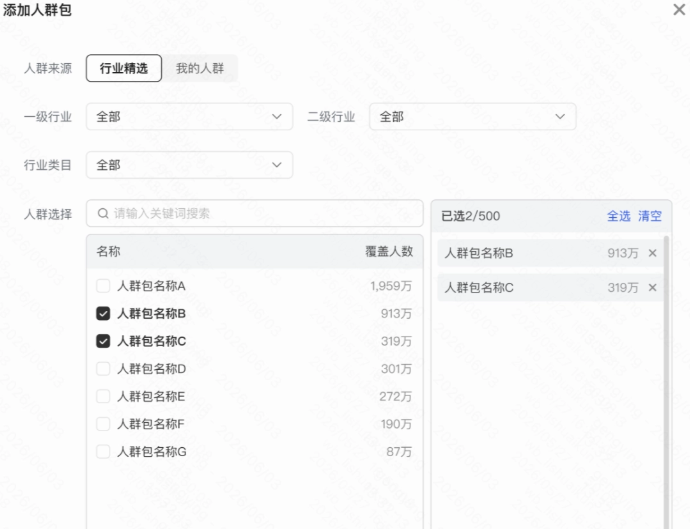Check the 人群包名称F checkbox

103,424
